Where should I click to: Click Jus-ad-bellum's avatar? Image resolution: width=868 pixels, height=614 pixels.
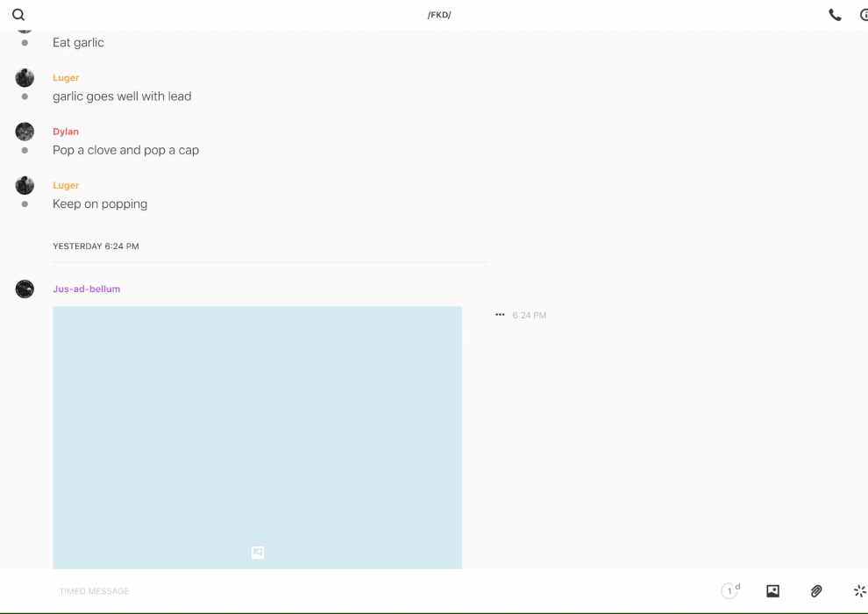coord(25,289)
